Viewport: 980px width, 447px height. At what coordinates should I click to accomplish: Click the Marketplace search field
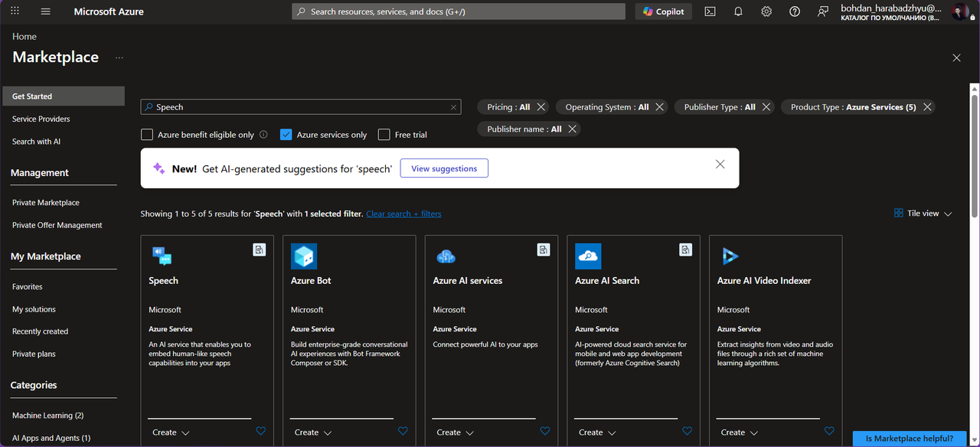click(301, 107)
